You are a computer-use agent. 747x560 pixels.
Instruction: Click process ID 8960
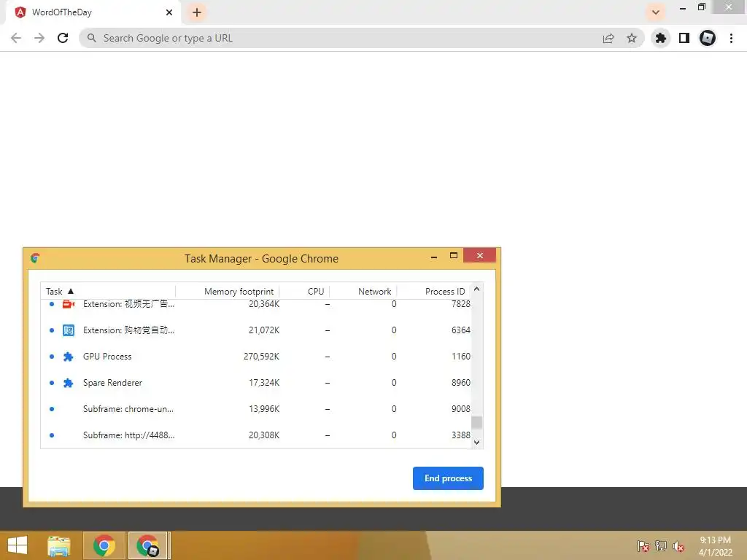tap(461, 383)
